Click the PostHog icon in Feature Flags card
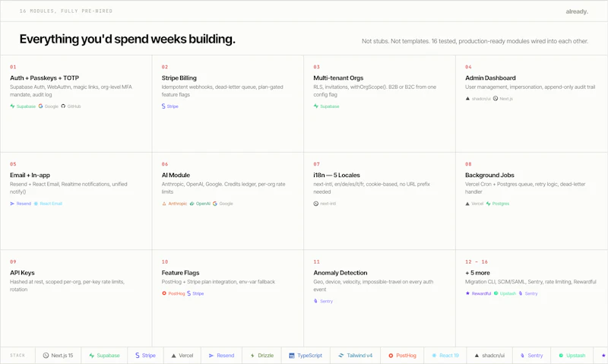This screenshot has height=364, width=608. coord(164,293)
